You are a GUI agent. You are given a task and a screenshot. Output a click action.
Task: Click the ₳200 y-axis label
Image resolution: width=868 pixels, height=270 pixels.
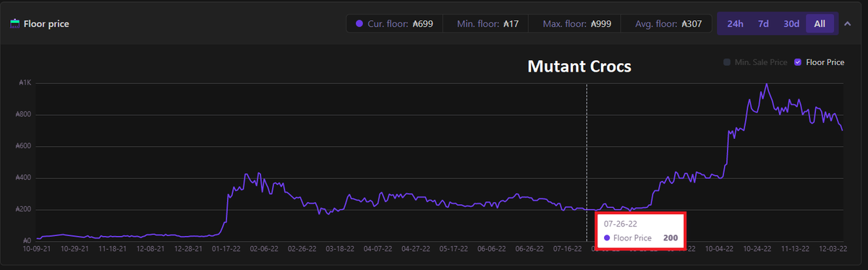pyautogui.click(x=22, y=210)
